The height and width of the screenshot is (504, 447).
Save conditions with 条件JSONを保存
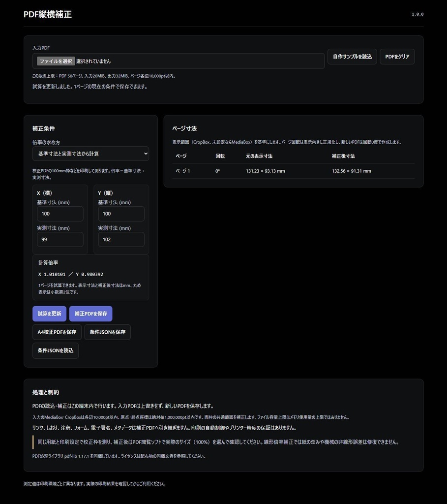tap(108, 332)
